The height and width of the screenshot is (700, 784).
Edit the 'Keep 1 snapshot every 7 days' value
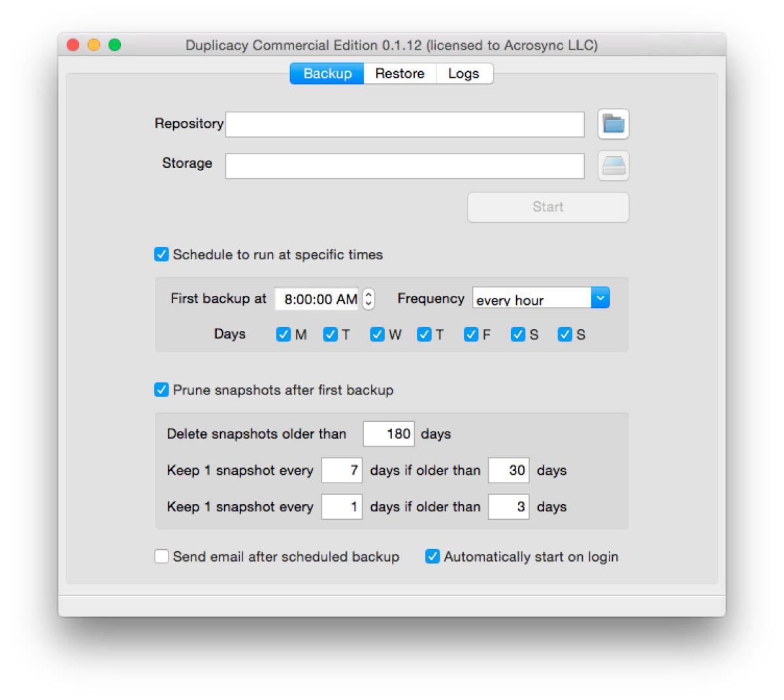[x=342, y=470]
